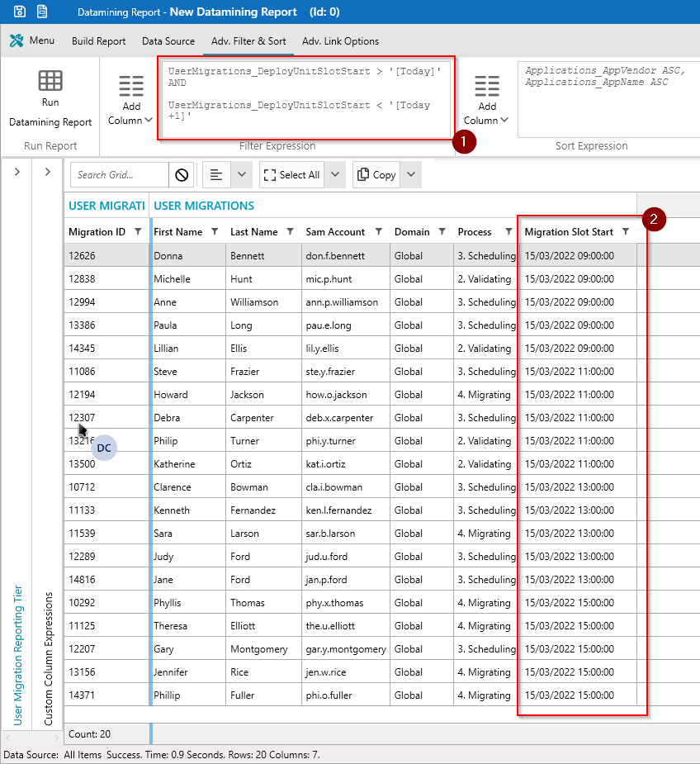Click the save disk icon in title bar
This screenshot has height=764, width=700.
(x=20, y=12)
